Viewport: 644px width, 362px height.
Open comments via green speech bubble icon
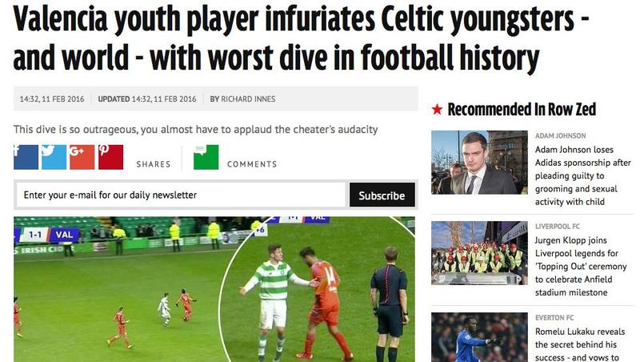[206, 157]
